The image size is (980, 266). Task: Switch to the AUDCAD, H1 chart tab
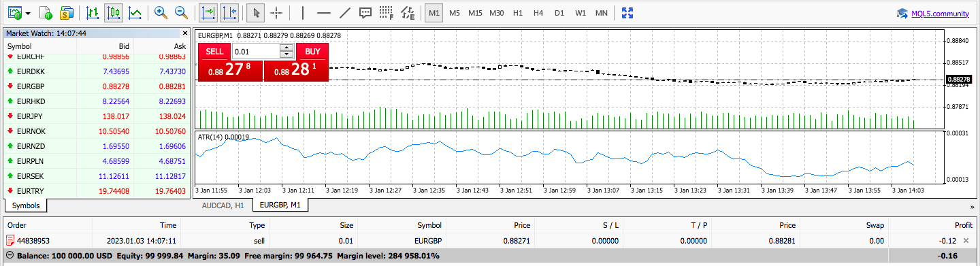tap(223, 205)
